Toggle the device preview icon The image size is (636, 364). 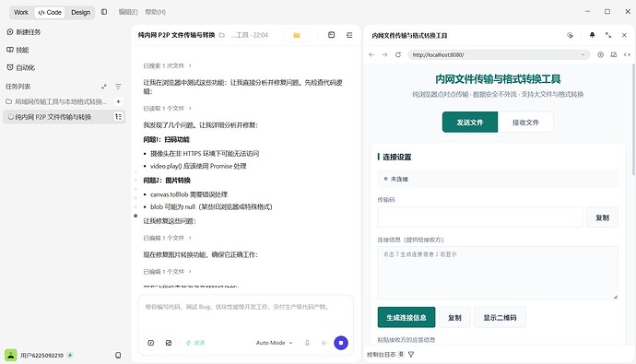click(x=614, y=54)
